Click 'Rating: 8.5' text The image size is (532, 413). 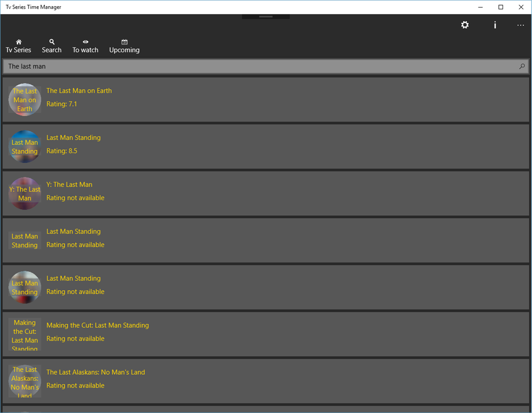click(62, 151)
